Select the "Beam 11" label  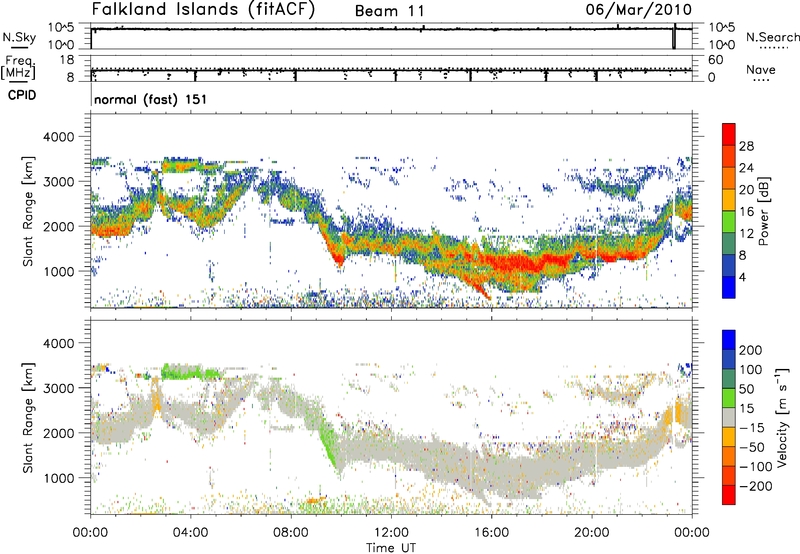point(389,11)
